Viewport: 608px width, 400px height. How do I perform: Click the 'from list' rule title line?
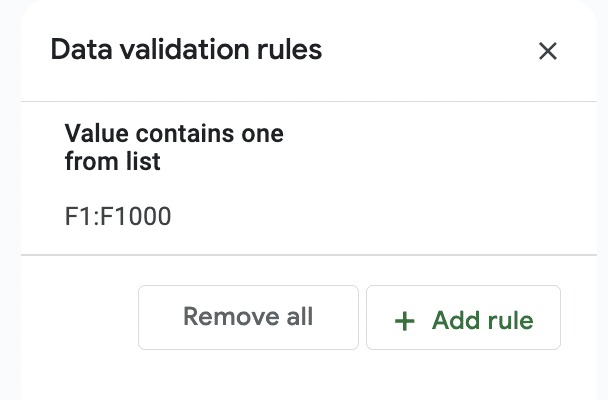[112, 161]
